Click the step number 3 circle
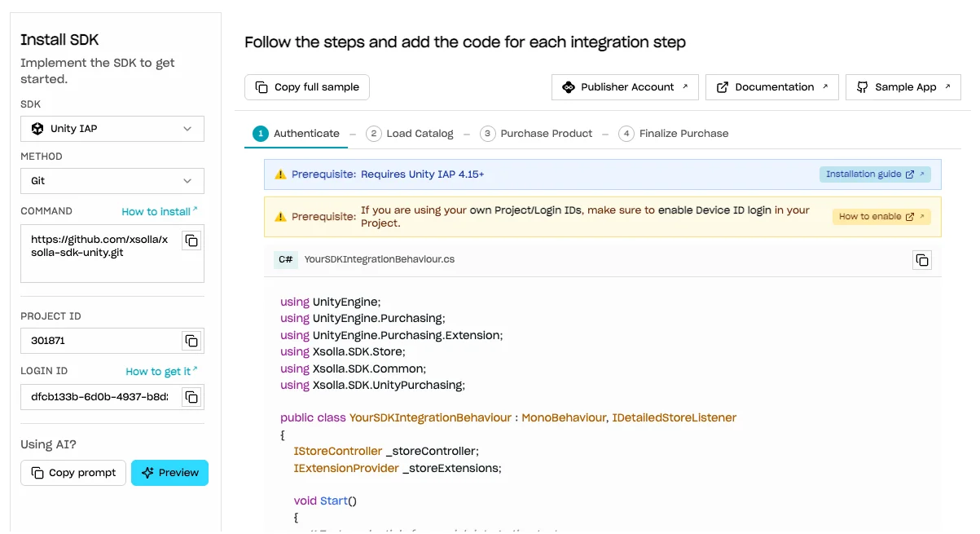980x534 pixels. (x=488, y=134)
